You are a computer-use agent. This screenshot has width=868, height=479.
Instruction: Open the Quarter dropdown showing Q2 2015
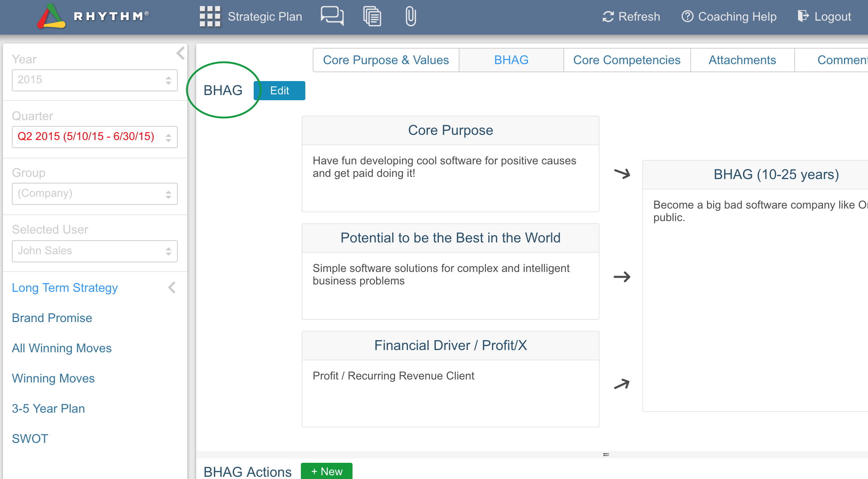(x=95, y=137)
